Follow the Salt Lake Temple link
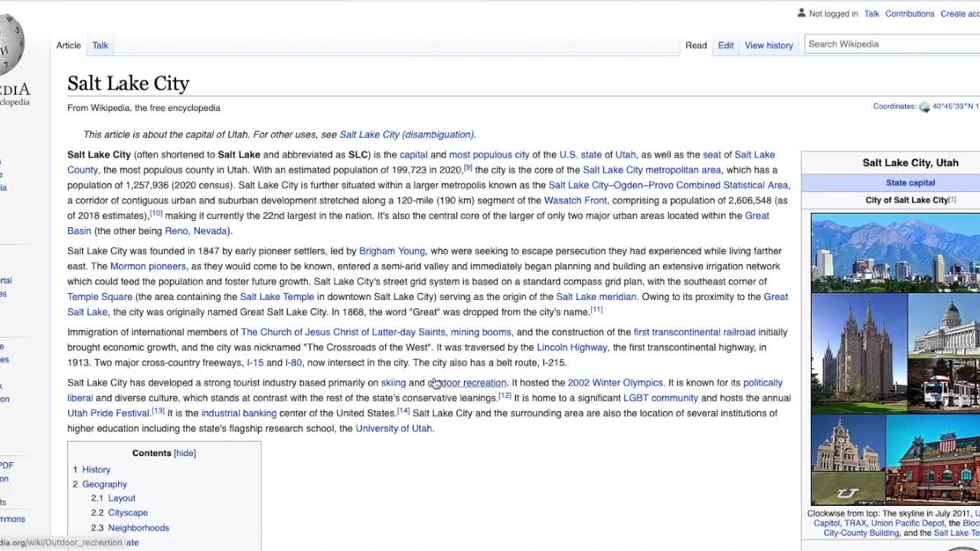 tap(276, 297)
